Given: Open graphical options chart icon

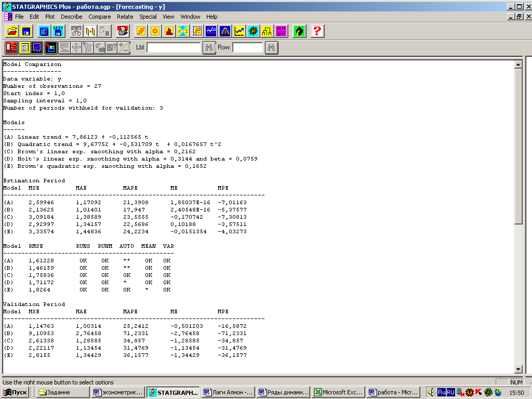Looking at the screenshot, I should (x=37, y=47).
